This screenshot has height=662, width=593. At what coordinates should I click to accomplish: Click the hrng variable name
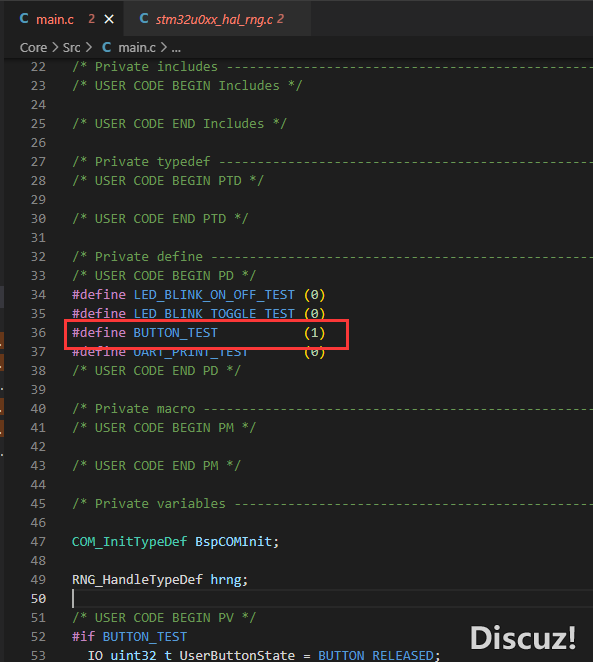pos(226,580)
